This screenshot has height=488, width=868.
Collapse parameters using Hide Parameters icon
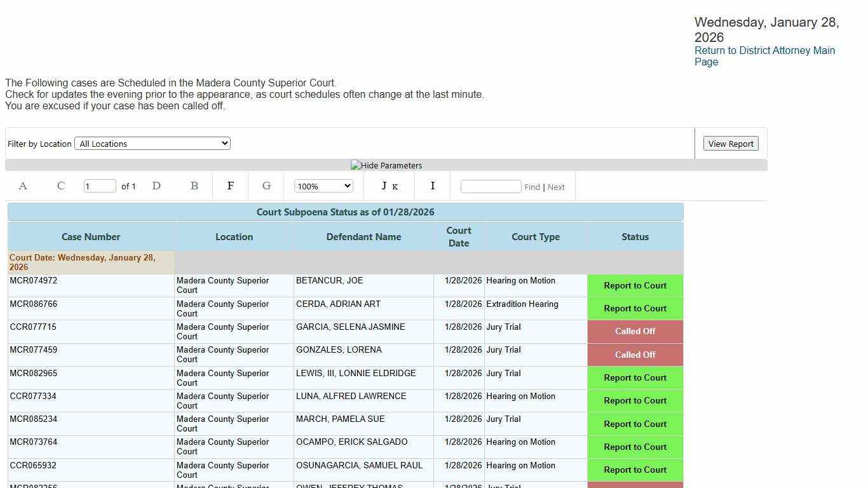(386, 165)
